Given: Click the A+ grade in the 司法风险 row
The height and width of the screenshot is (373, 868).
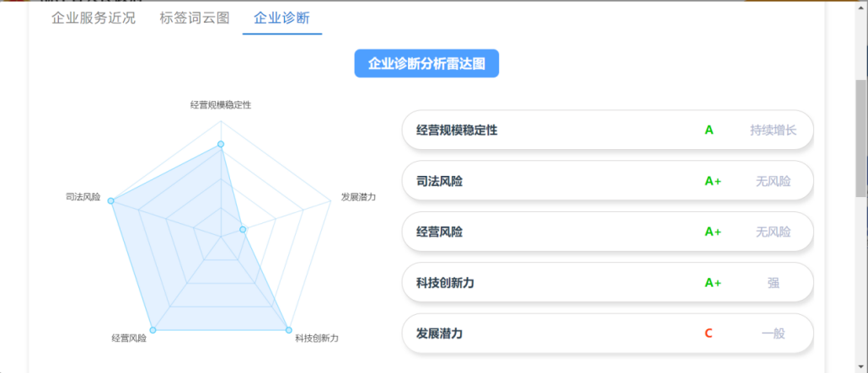Looking at the screenshot, I should click(713, 181).
